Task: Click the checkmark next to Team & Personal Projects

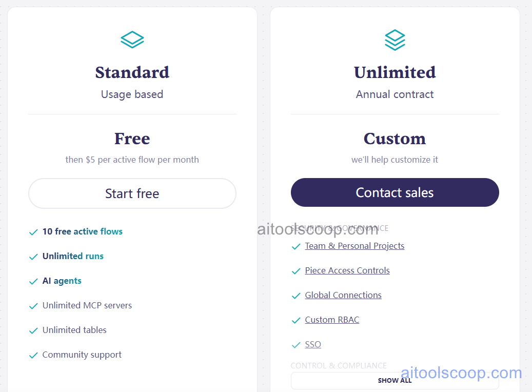Action: pos(296,246)
